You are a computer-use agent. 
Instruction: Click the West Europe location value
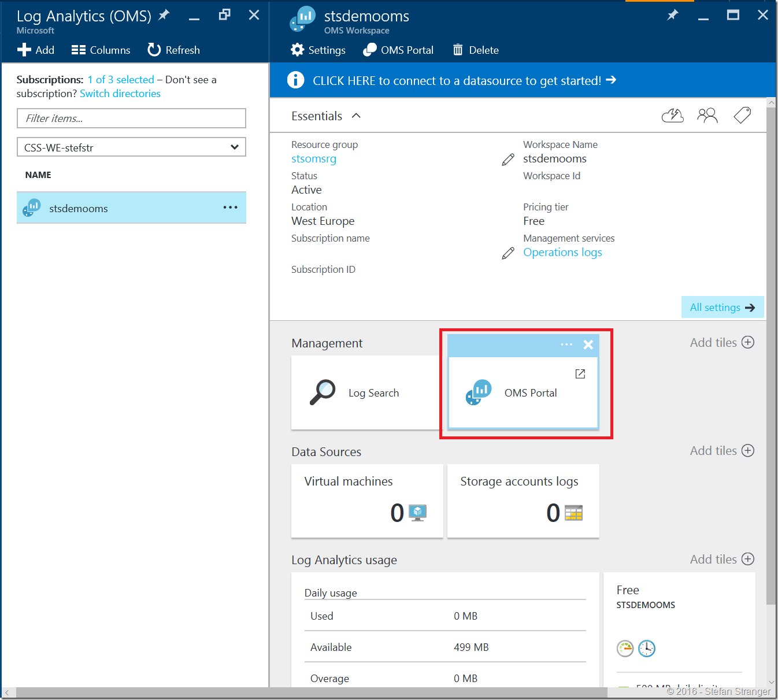pos(323,221)
